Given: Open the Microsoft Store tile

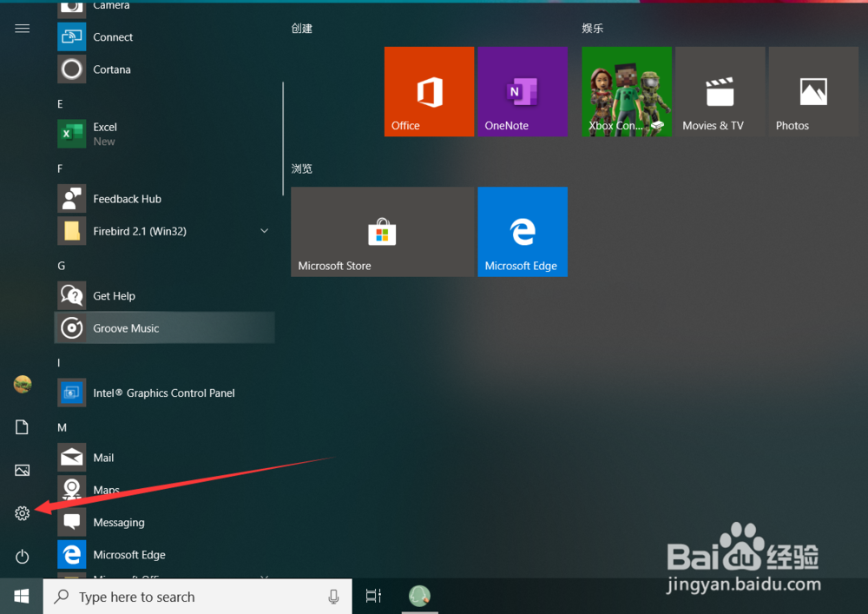Looking at the screenshot, I should pos(383,231).
